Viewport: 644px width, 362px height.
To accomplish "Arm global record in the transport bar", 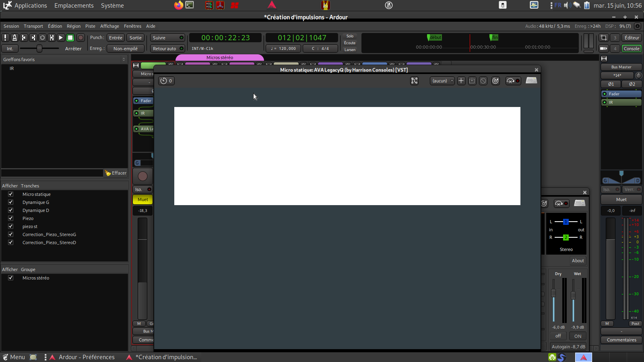I will [80, 37].
